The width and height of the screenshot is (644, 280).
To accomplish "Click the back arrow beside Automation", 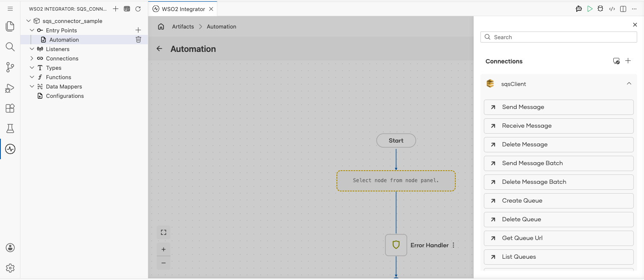I will coord(159,49).
